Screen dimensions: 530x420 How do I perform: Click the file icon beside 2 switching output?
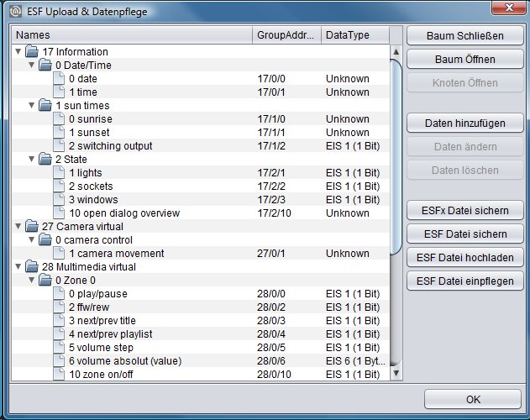click(x=59, y=146)
